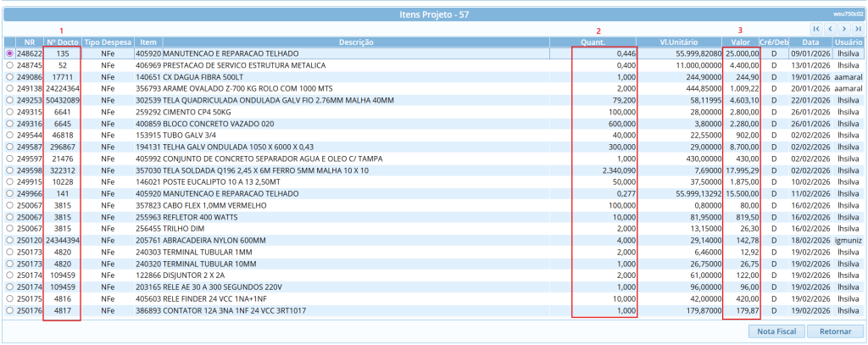Go to first page of records
The image size is (868, 345).
pyautogui.click(x=816, y=29)
